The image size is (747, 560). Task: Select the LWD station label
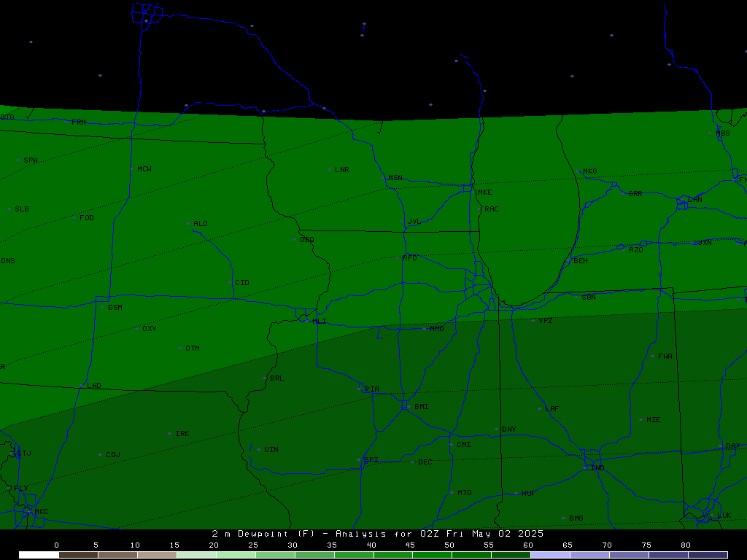click(x=94, y=386)
